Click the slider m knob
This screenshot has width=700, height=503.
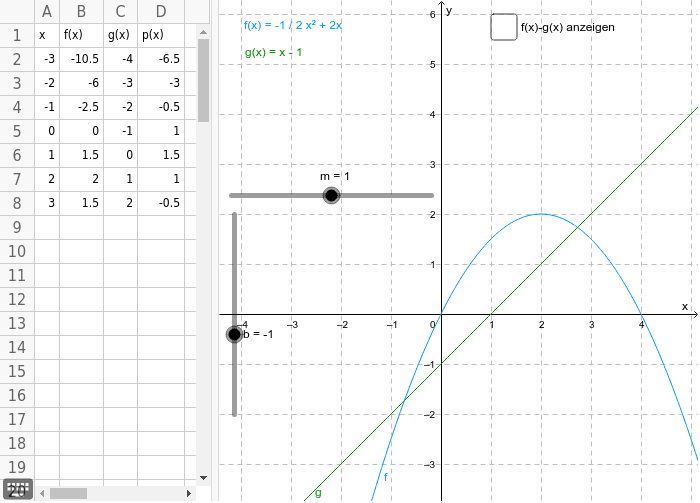coord(331,195)
